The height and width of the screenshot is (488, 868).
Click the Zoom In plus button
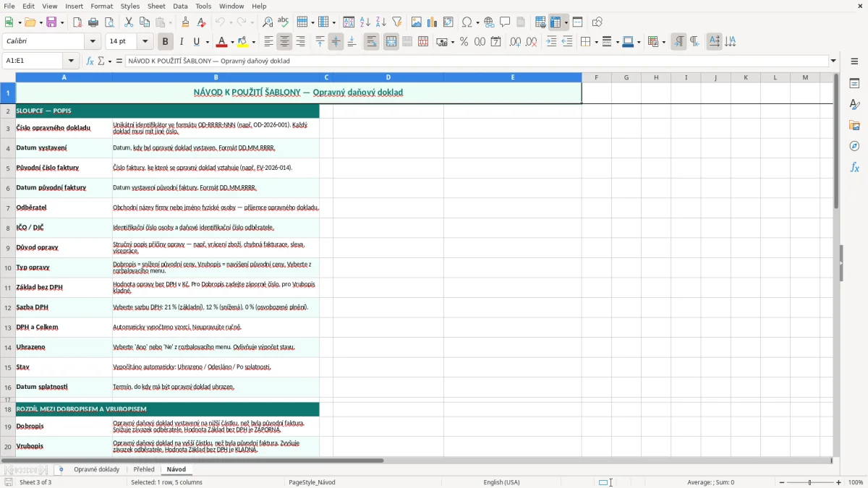[x=839, y=482]
